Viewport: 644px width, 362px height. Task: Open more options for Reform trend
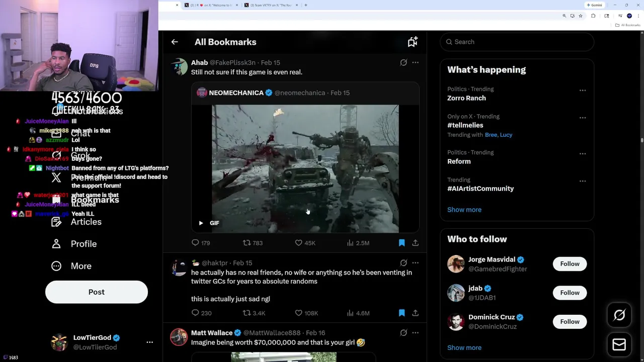[582, 154]
